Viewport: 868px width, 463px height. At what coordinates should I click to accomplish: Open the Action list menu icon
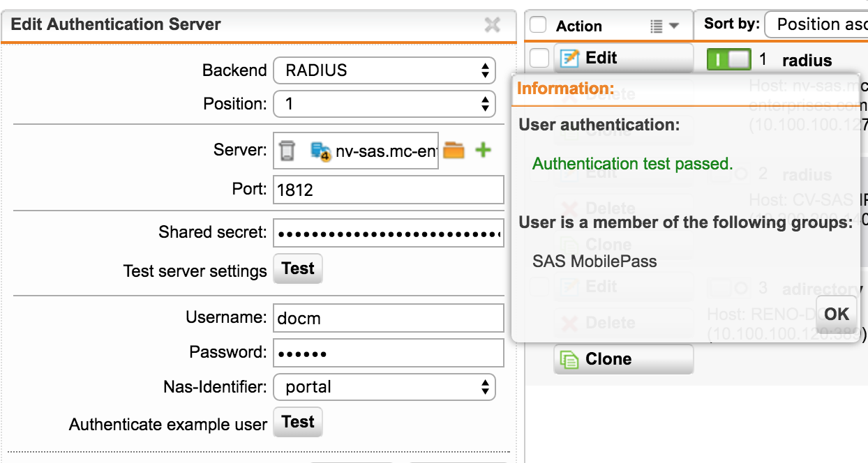664,26
